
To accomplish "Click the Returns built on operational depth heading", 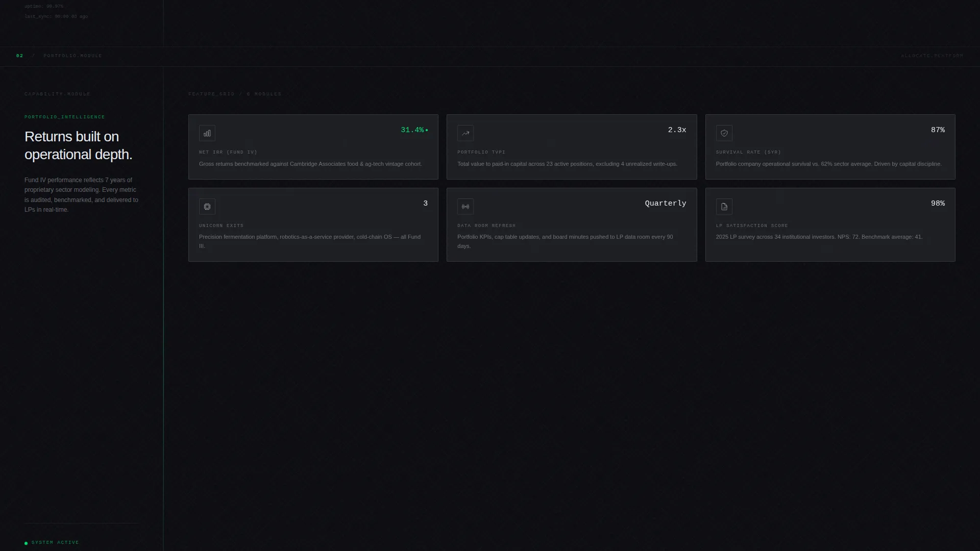I will click(78, 145).
